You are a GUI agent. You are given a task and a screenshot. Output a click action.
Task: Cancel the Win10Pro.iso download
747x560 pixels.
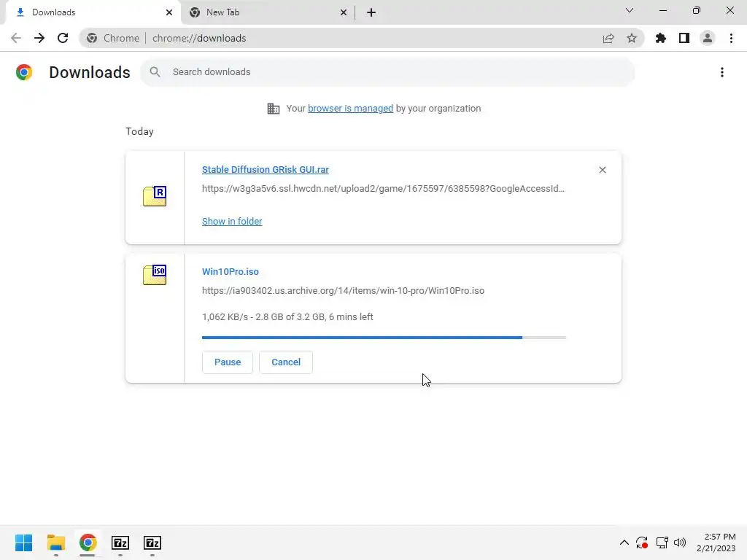click(x=286, y=362)
